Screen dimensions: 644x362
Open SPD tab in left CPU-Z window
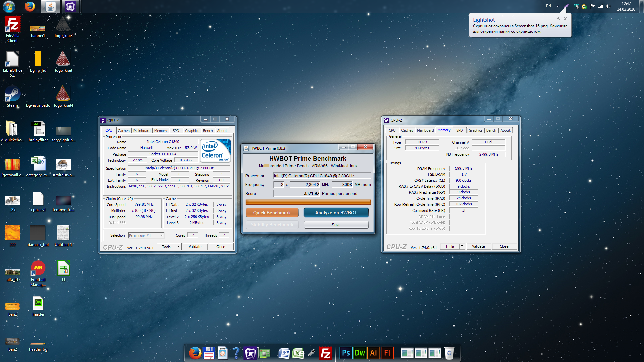coord(176,131)
